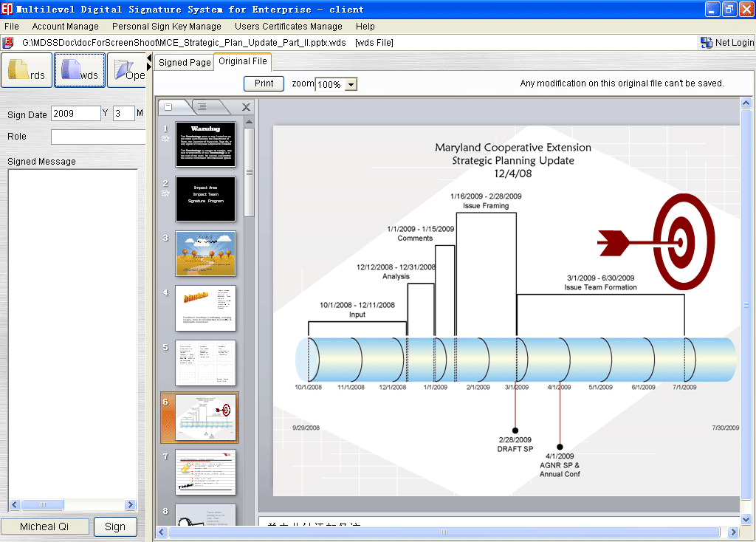The height and width of the screenshot is (542, 756).
Task: Open the zoom 100% dropdown
Action: coord(351,84)
